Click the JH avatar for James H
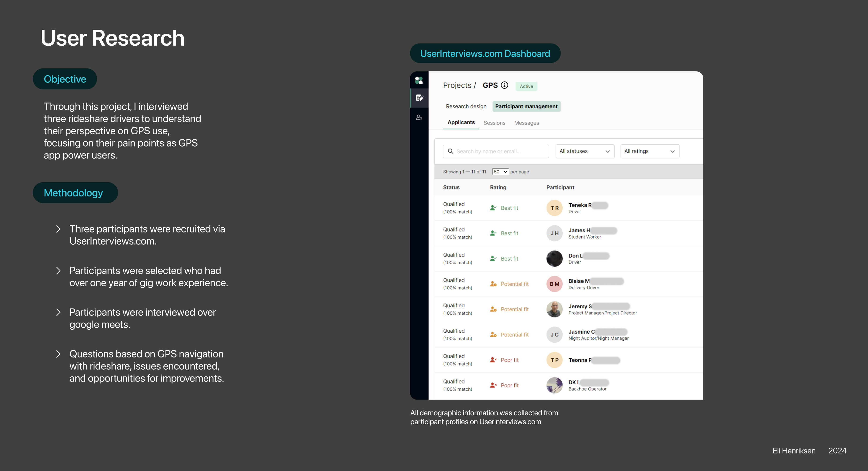The image size is (868, 471). (554, 233)
